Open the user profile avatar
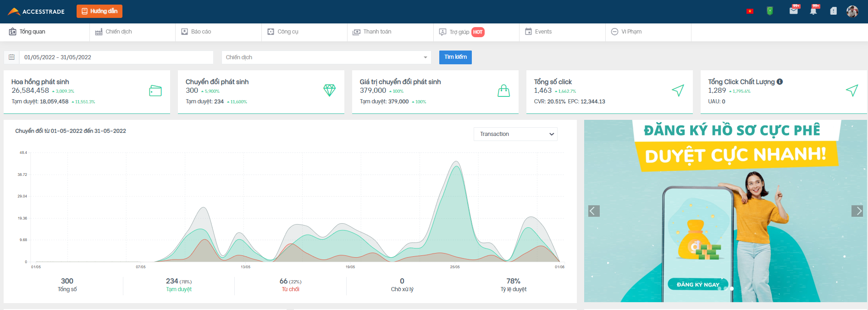This screenshot has width=868, height=310. (x=852, y=11)
